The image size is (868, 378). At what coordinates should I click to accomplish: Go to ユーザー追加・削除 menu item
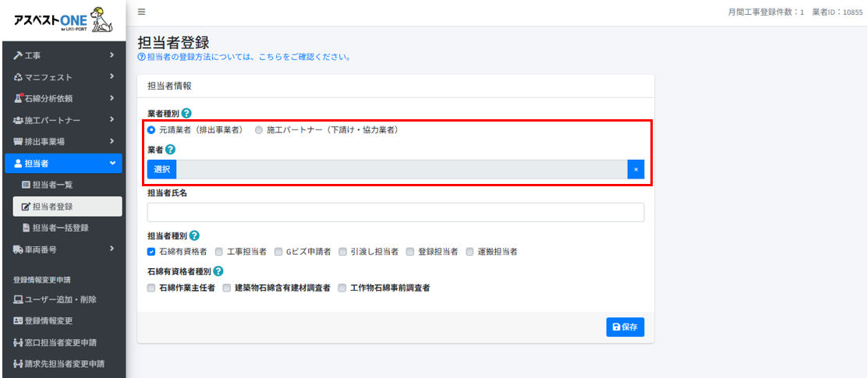[61, 299]
